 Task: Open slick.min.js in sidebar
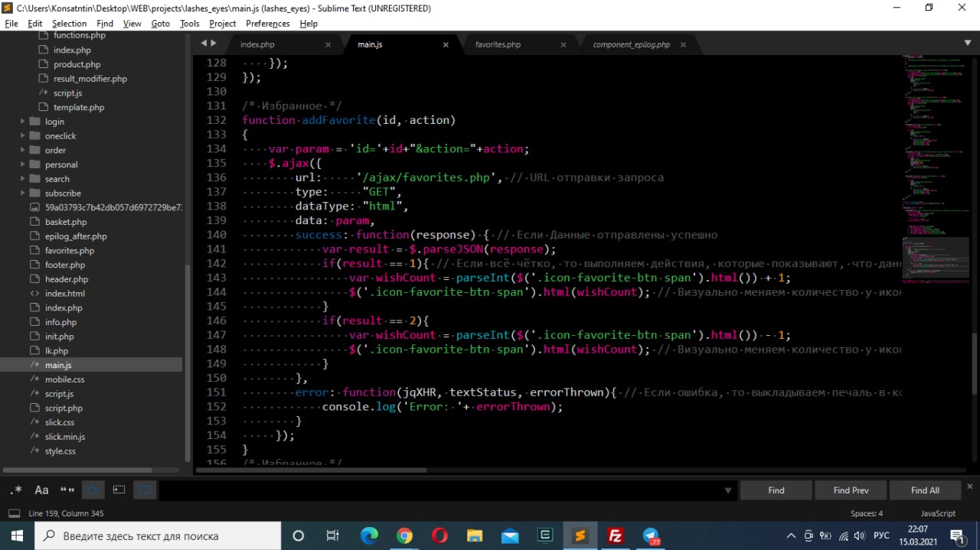(65, 437)
